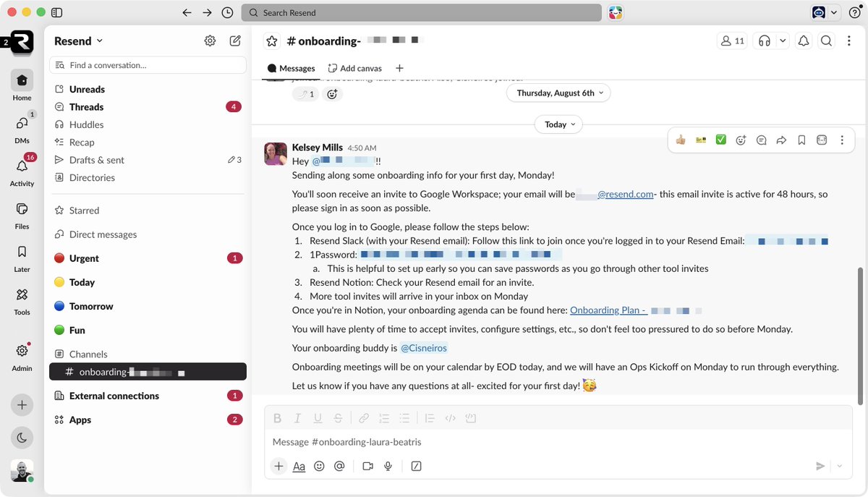The image size is (868, 497).
Task: Click the Resend workspace logo
Action: pos(22,41)
